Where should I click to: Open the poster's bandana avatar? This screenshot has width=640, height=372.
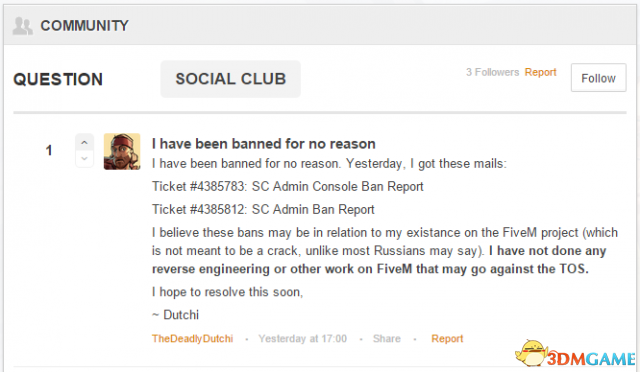(122, 151)
